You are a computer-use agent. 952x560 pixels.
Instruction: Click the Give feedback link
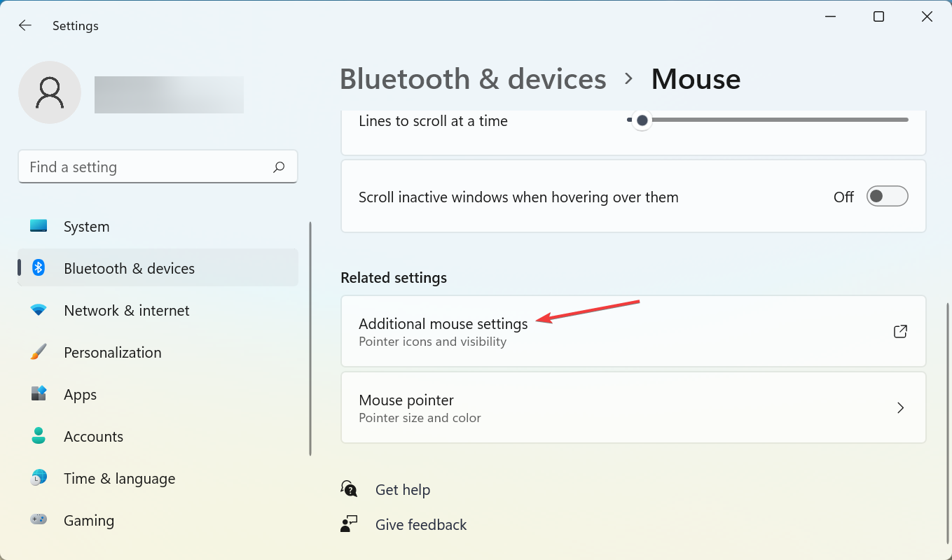421,525
